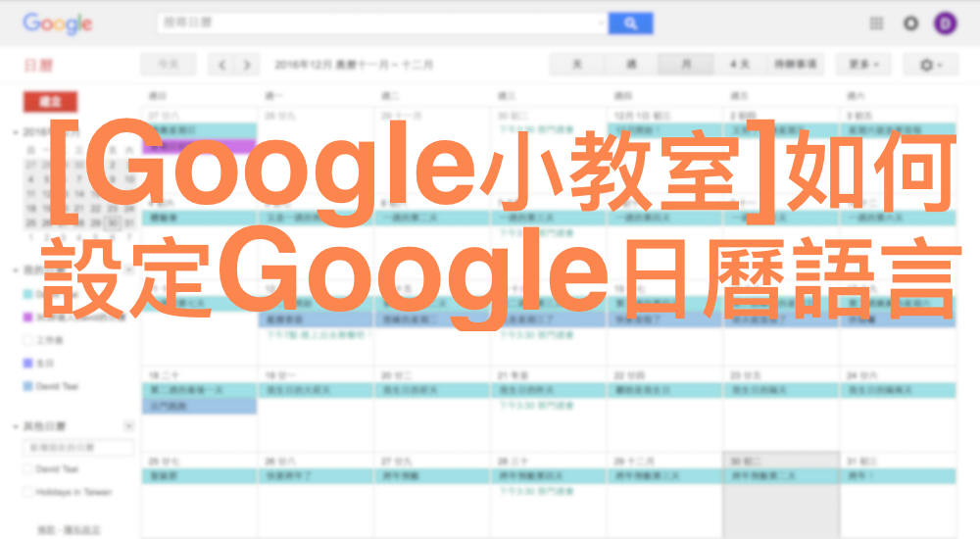Open the cyan event on December 31

tap(898, 476)
